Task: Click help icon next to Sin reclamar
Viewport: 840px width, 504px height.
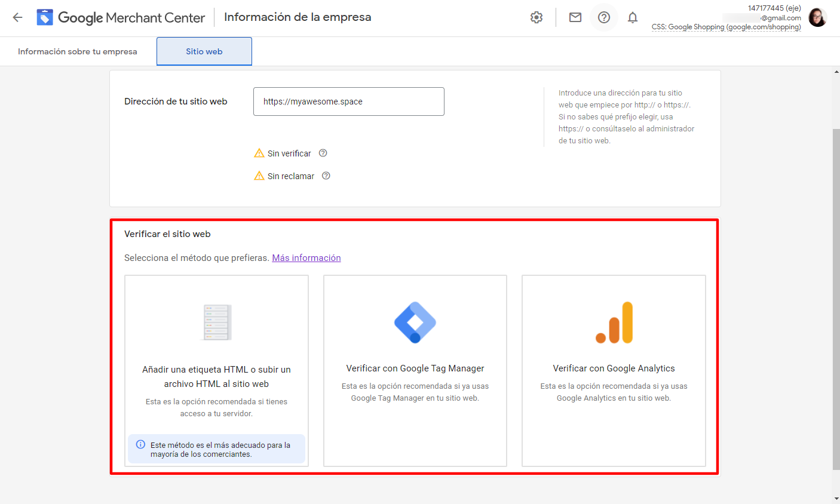Action: [x=326, y=176]
